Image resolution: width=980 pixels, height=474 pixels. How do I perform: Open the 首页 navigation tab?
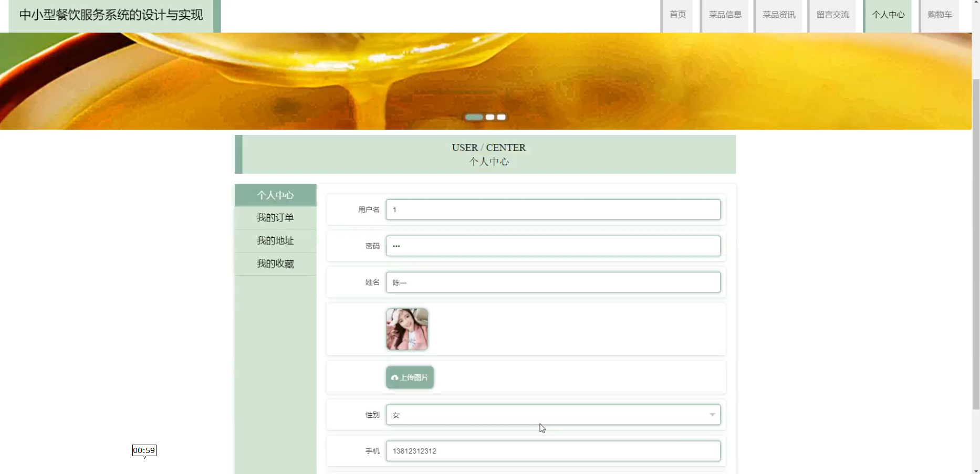[x=677, y=15]
